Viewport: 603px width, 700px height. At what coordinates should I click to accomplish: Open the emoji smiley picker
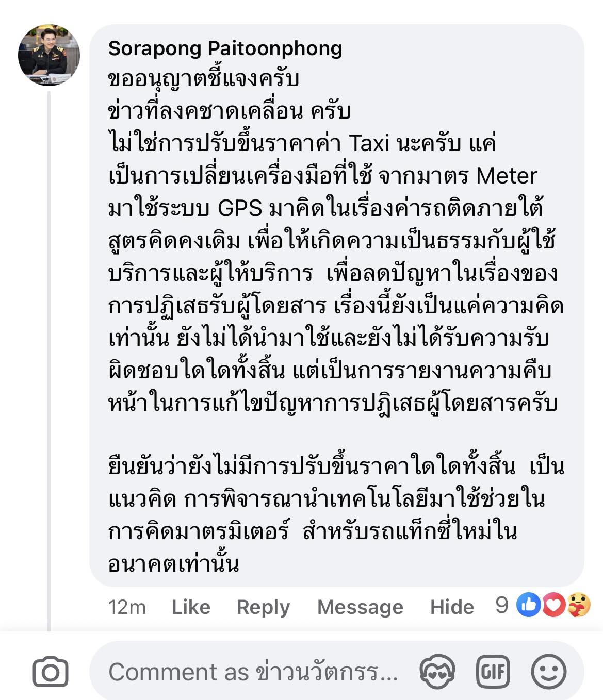coord(548,672)
